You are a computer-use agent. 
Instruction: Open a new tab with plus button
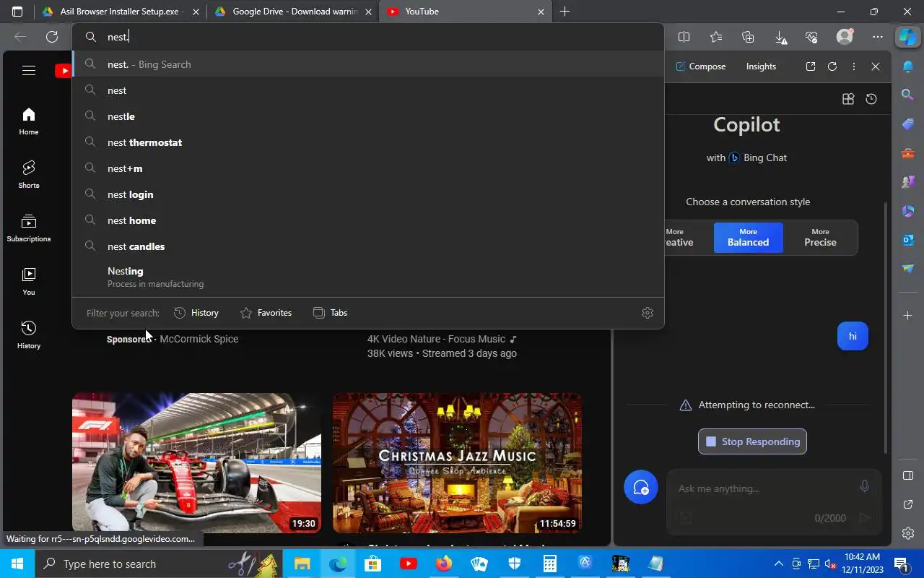[565, 12]
